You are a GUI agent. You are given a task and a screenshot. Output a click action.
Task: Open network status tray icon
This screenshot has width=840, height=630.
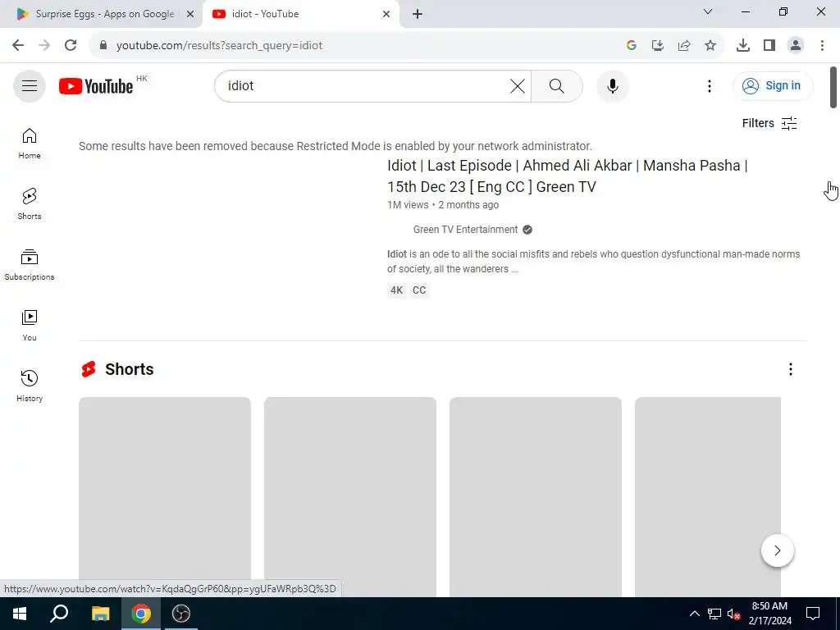(714, 614)
